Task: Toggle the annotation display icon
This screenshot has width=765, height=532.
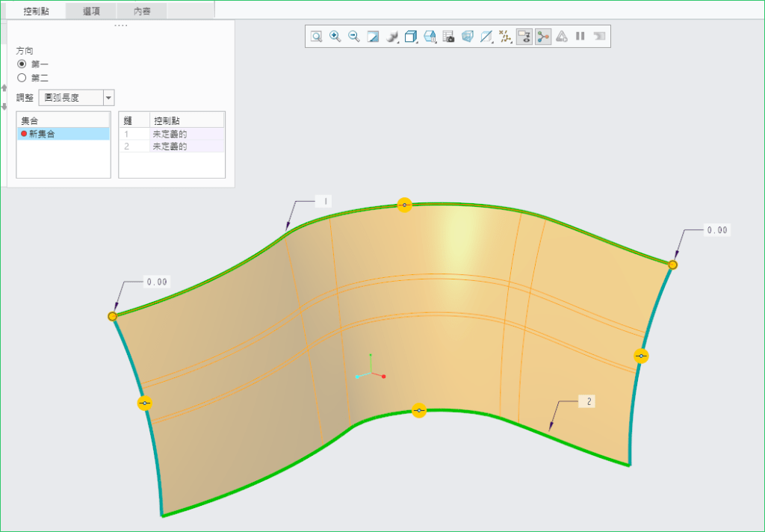Action: point(524,37)
